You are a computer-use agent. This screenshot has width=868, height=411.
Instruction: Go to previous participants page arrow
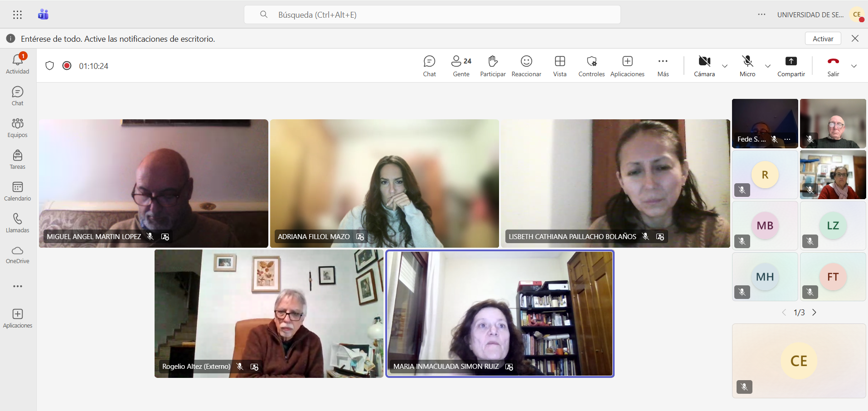click(x=784, y=312)
